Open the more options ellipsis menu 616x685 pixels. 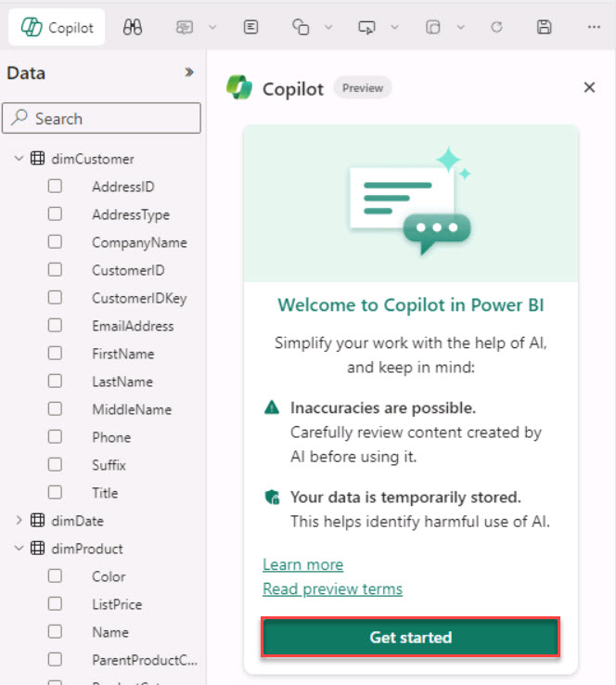[x=595, y=27]
